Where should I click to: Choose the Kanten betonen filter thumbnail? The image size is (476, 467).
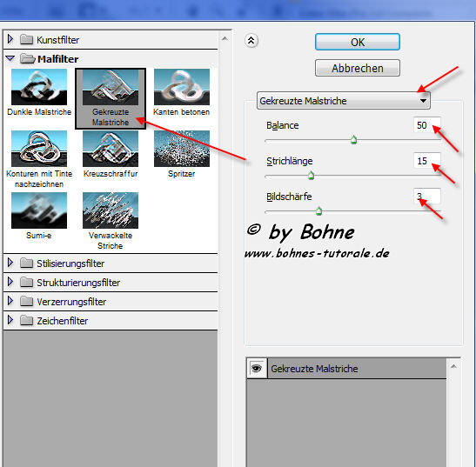[182, 87]
